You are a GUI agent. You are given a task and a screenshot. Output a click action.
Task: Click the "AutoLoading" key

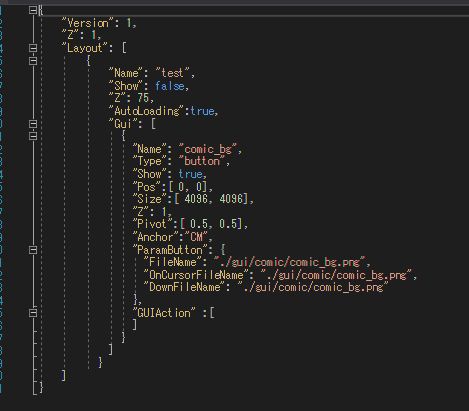pyautogui.click(x=146, y=111)
